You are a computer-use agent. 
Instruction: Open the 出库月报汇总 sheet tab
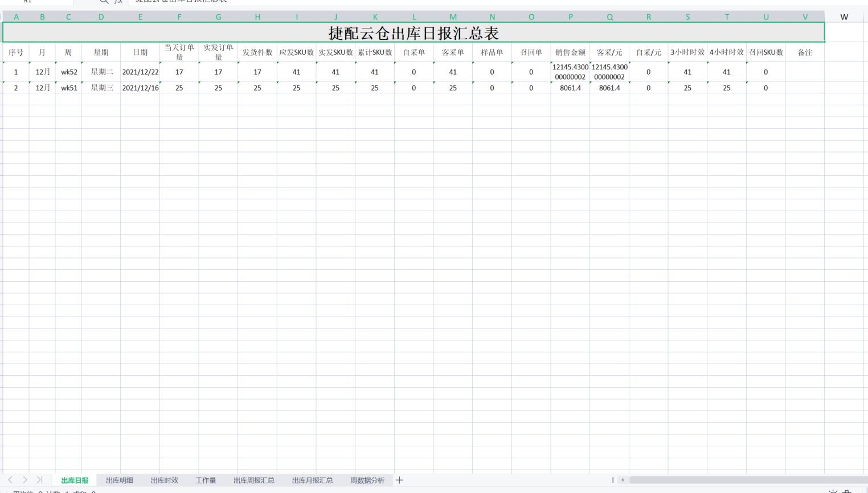pos(312,480)
